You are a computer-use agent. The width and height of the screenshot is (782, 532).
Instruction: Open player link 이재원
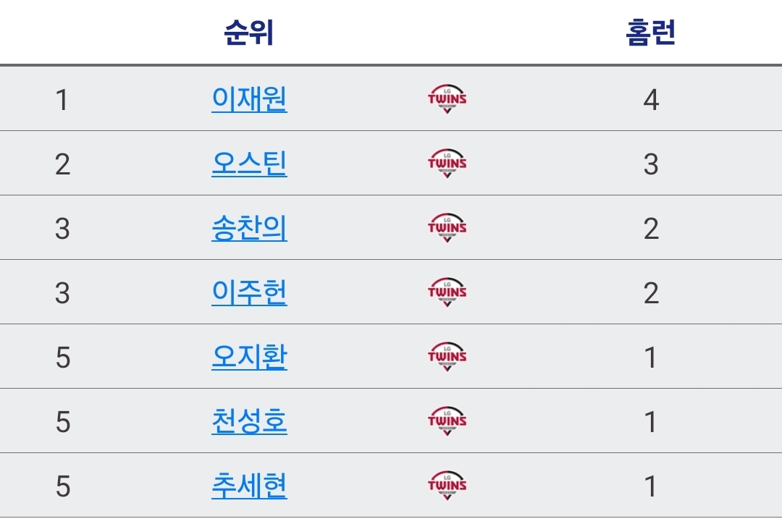pyautogui.click(x=249, y=99)
